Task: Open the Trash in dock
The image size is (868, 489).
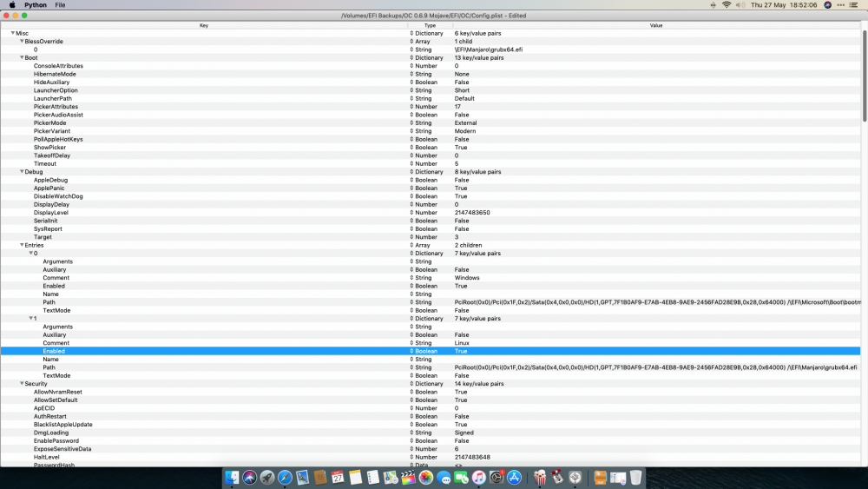Action: click(635, 478)
